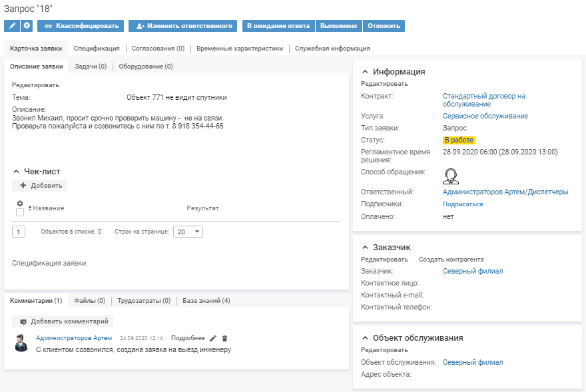Open checklist settings gear icon
Image resolution: width=586 pixels, height=392 pixels.
[x=20, y=203]
